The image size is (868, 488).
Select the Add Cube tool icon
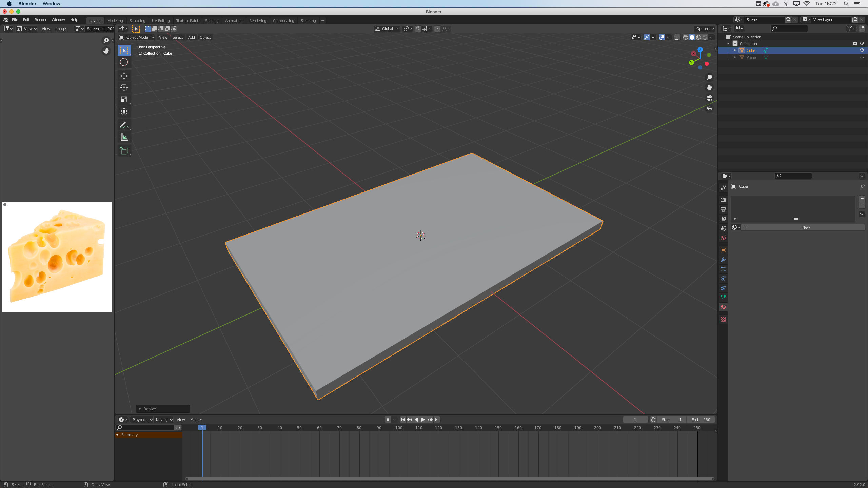[x=124, y=150]
